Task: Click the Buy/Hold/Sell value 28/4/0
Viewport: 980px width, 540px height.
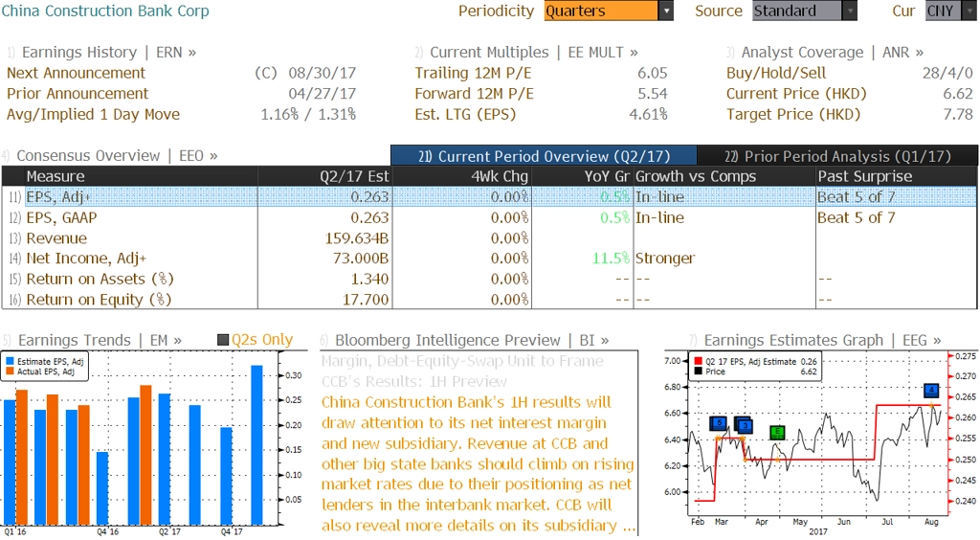Action: point(947,73)
